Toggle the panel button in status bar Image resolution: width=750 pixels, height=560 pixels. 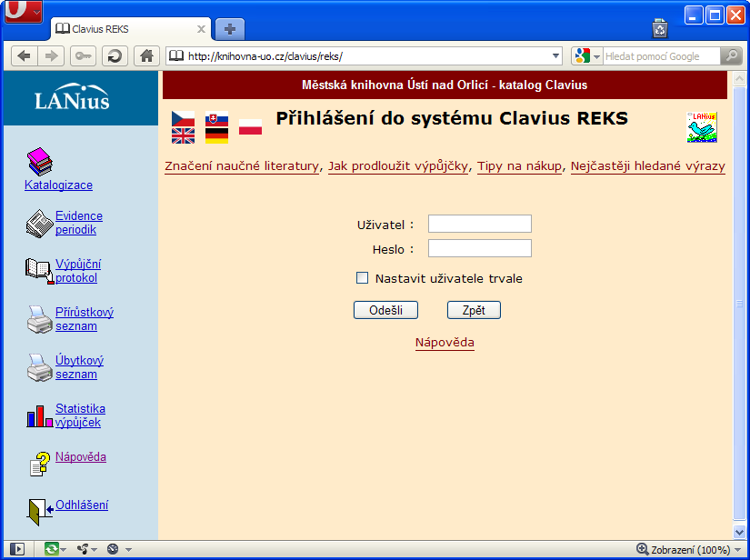[17, 549]
